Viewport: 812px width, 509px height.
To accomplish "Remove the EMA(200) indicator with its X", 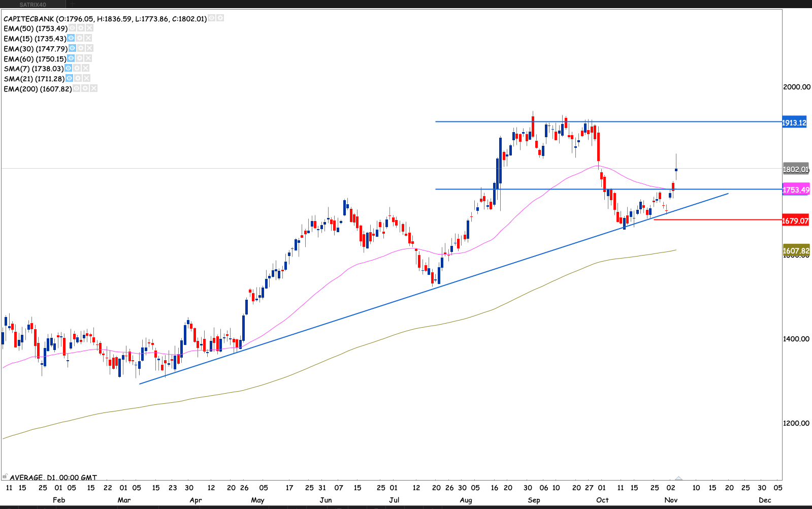I will (x=93, y=89).
